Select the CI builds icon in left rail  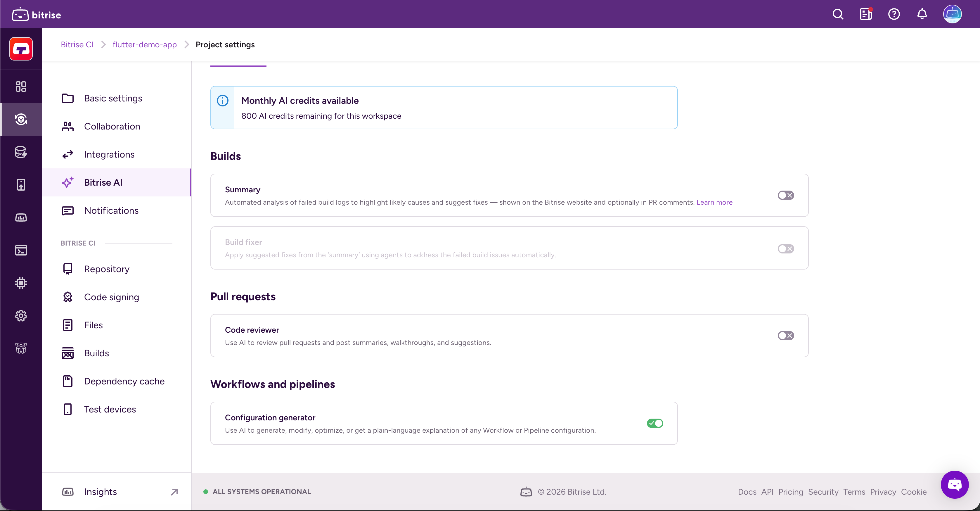[21, 119]
